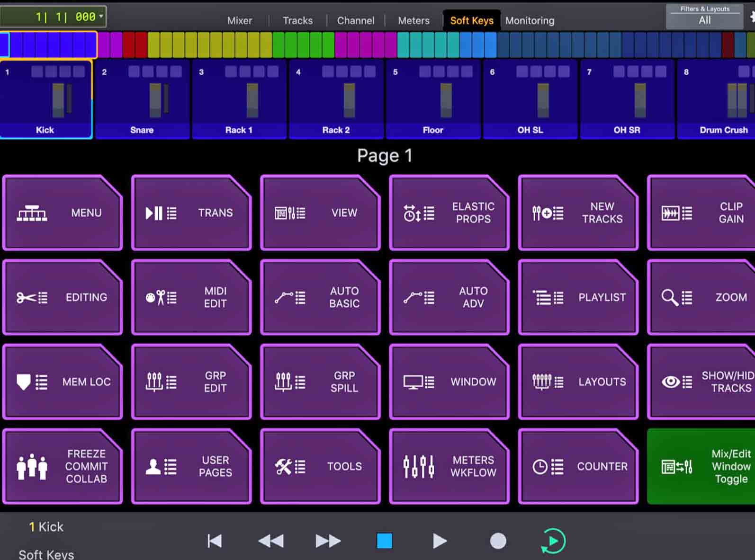
Task: Click the Stop transport button
Action: click(x=384, y=541)
